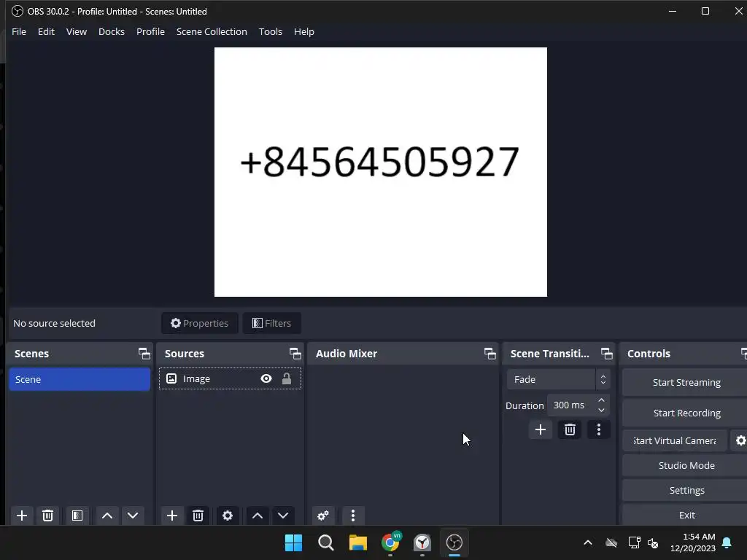Remove selected scene with trash icon
The height and width of the screenshot is (560, 747).
click(x=47, y=516)
